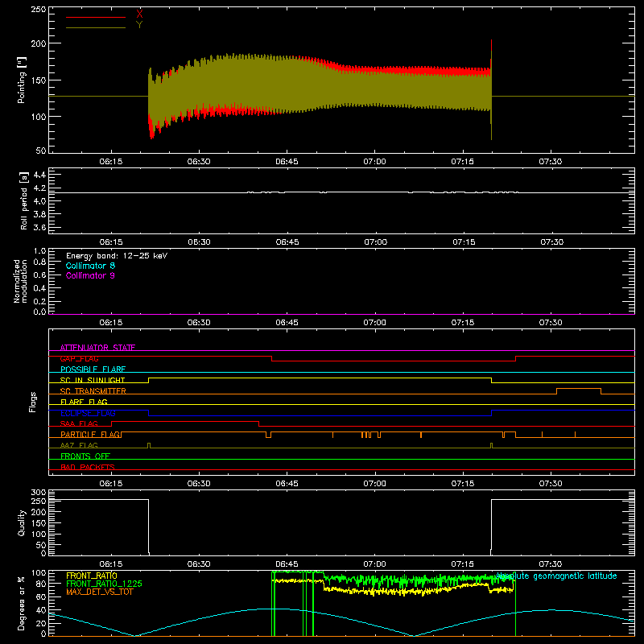Screen dimensions: 644x644
Task: Select the ATTENUATOR_STATE flag label
Action: [97, 348]
